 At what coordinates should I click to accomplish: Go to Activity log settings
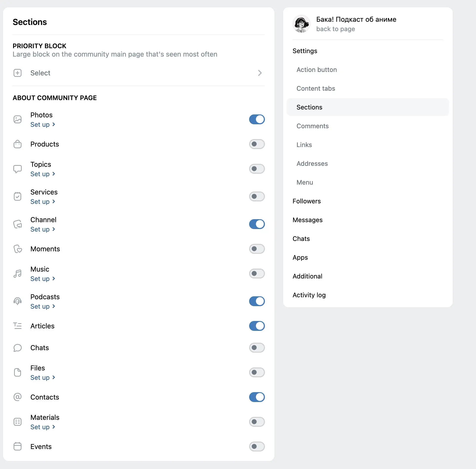(x=309, y=295)
